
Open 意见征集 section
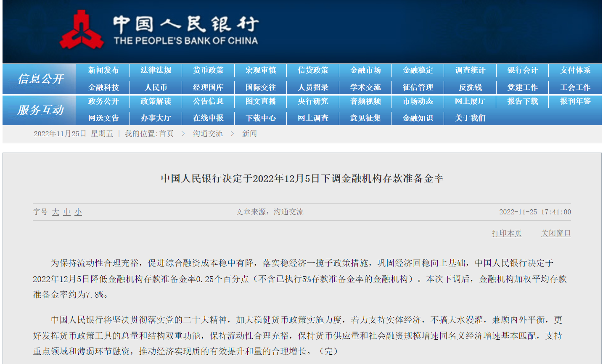point(365,118)
